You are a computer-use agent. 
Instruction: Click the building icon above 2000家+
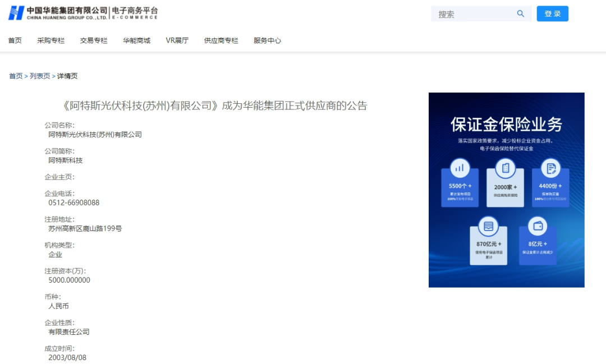[506, 168]
